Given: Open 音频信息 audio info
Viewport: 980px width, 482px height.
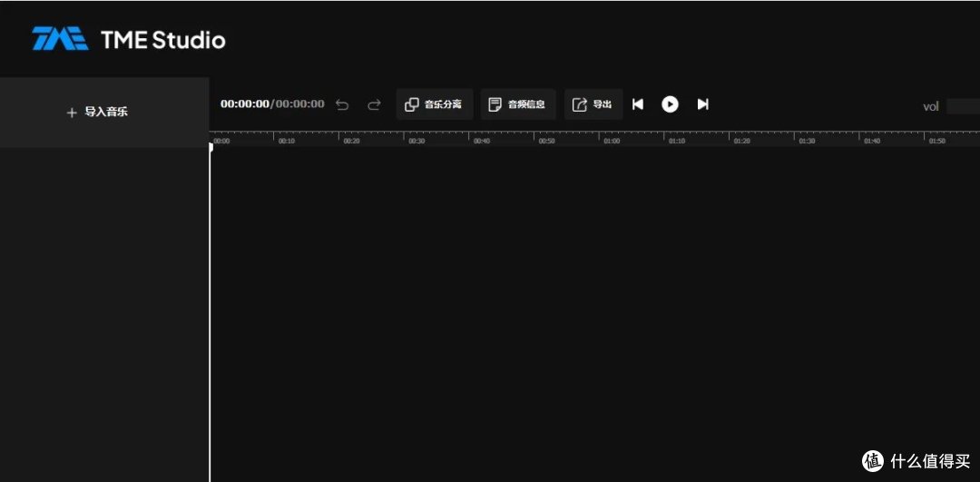Looking at the screenshot, I should coord(517,104).
